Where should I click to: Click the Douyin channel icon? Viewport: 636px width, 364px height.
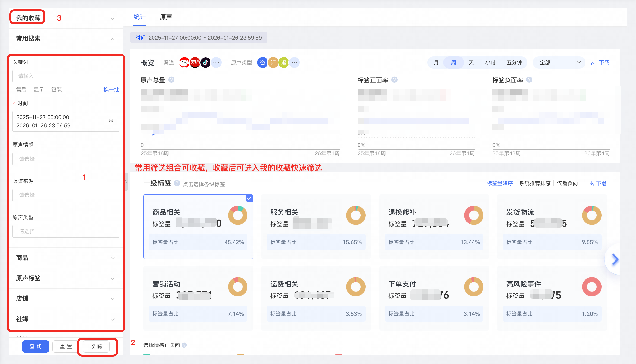click(205, 62)
